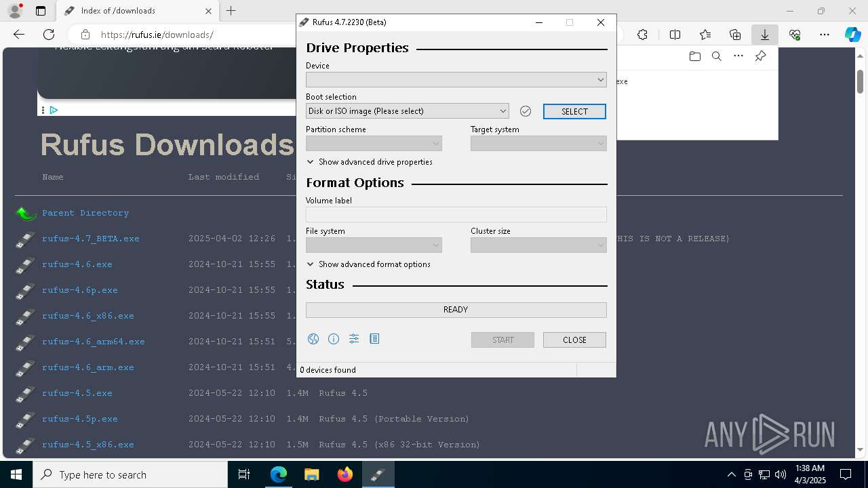Open more options in the downloads panel
Image resolution: width=868 pixels, height=488 pixels.
tap(738, 56)
